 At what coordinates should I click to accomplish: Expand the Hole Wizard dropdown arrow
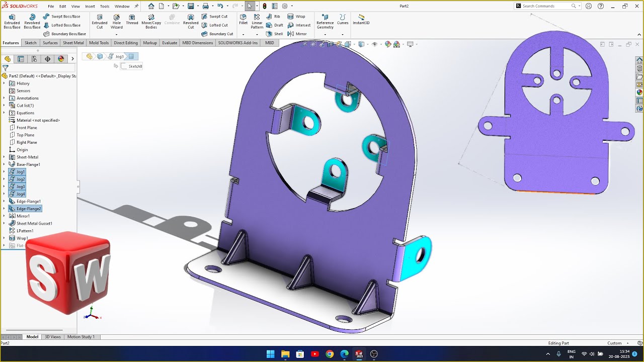tap(117, 35)
